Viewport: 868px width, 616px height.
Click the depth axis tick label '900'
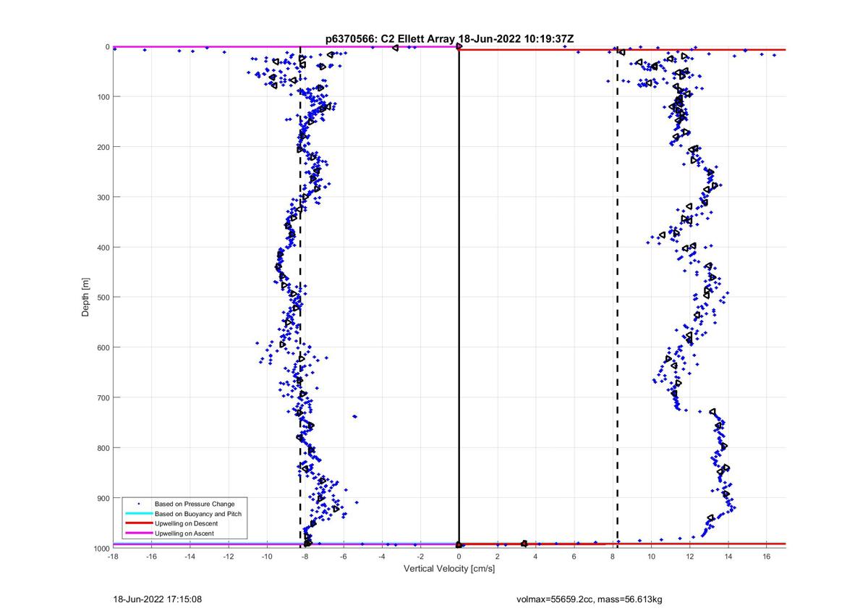103,498
